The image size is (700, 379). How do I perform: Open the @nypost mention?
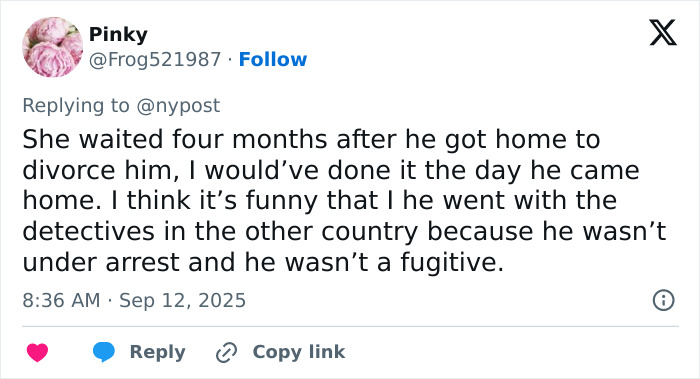178,106
